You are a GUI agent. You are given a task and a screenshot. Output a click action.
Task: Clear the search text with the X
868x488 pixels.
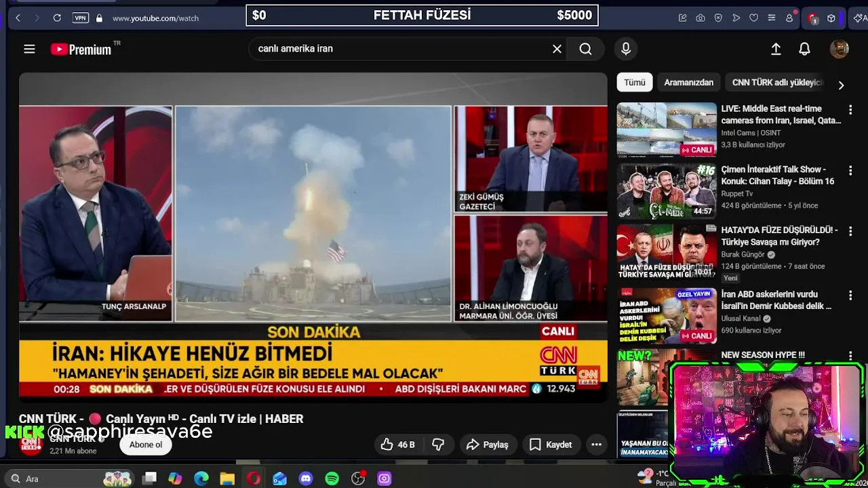(557, 49)
